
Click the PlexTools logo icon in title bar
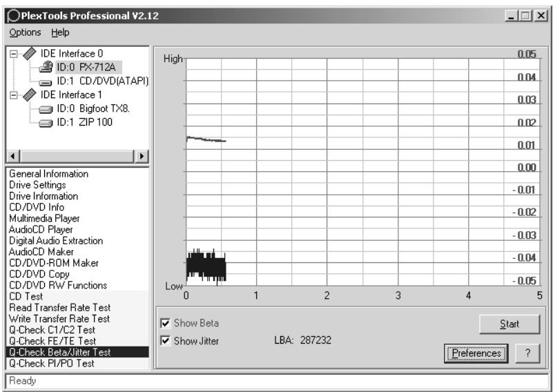(13, 16)
